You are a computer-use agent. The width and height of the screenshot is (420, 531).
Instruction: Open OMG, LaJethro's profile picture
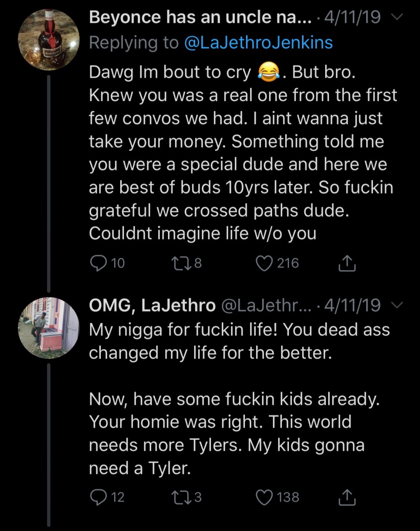(x=49, y=328)
